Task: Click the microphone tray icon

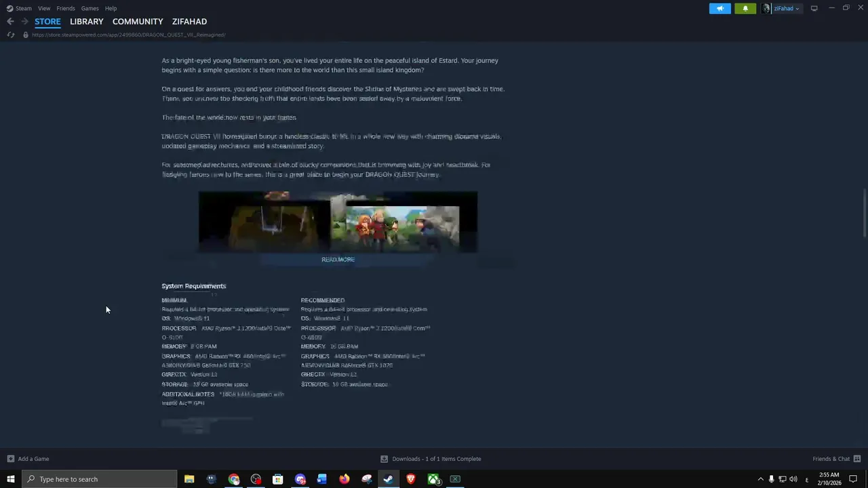Action: 771,479
